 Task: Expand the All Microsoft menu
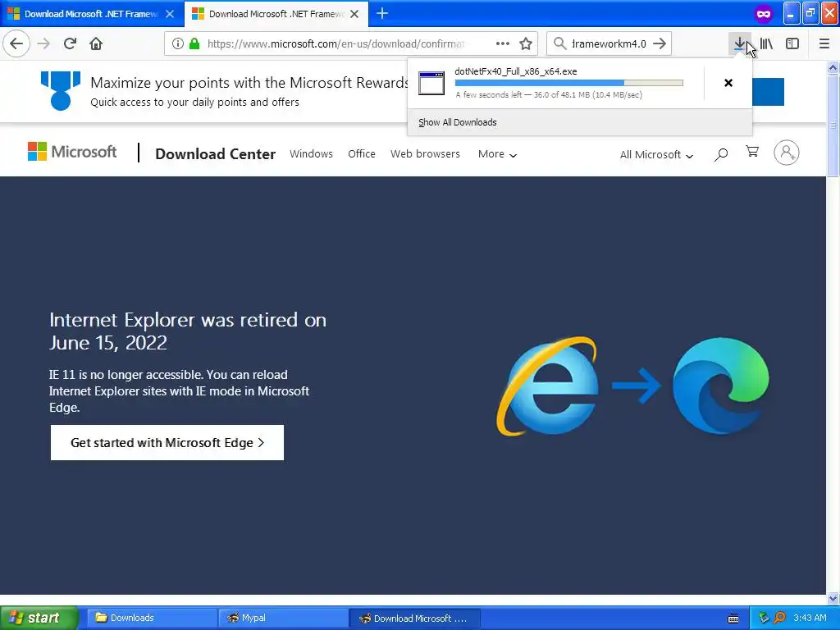pos(656,155)
